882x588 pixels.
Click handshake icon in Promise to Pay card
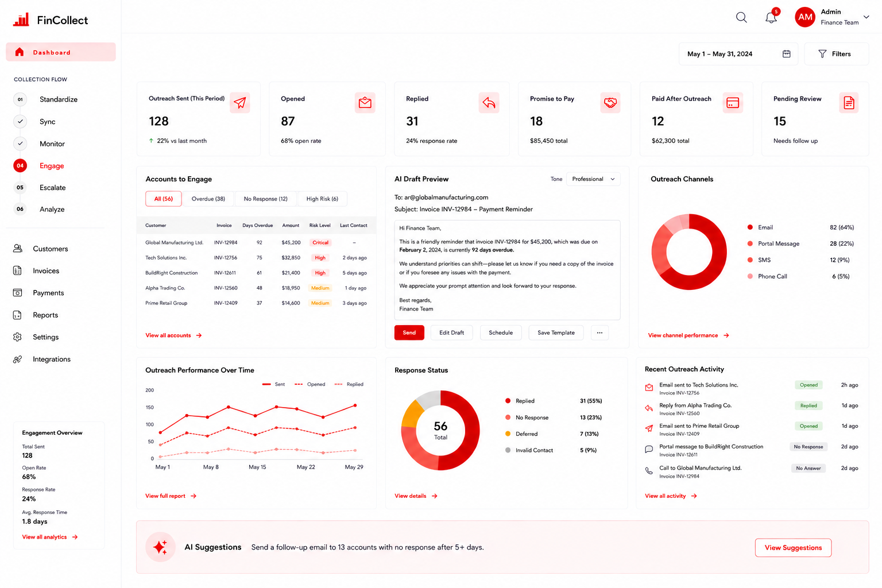(610, 103)
